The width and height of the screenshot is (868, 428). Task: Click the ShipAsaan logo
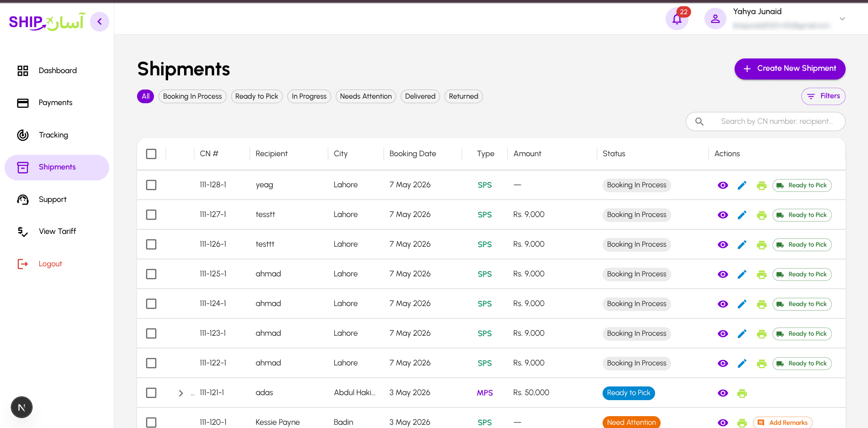pos(47,21)
